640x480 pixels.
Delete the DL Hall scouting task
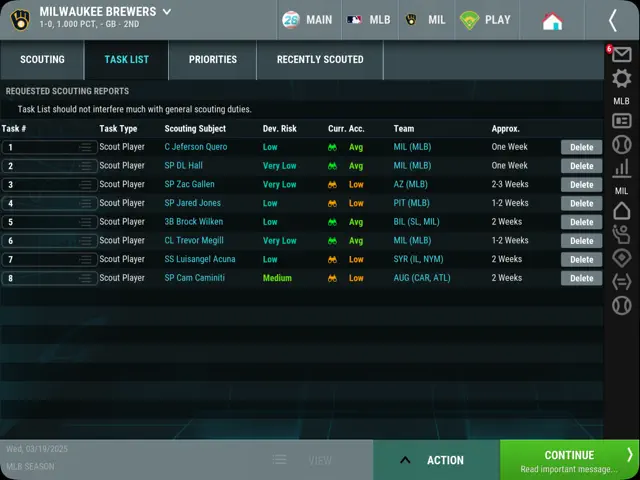[x=581, y=166]
